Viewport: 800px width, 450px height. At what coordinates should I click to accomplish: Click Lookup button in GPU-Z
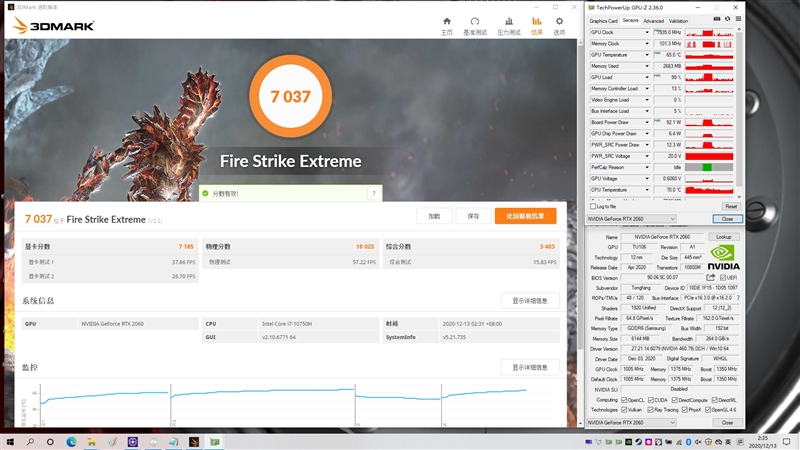723,237
